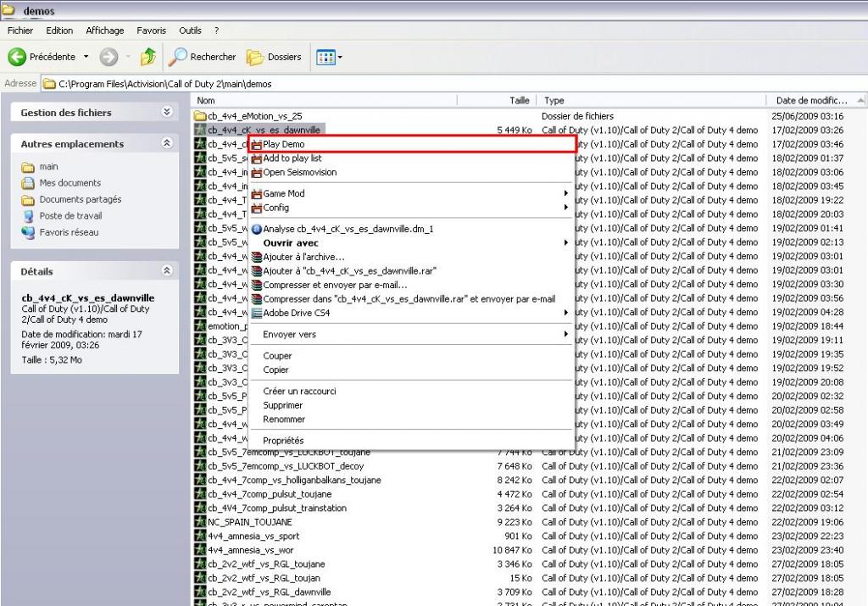Open the Affichage menu
This screenshot has height=606, width=868.
pyautogui.click(x=104, y=31)
